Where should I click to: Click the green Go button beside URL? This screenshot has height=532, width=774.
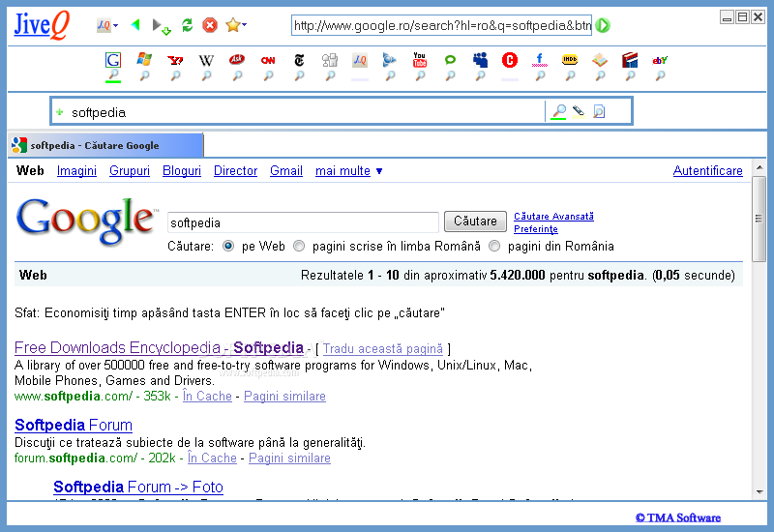pyautogui.click(x=603, y=25)
